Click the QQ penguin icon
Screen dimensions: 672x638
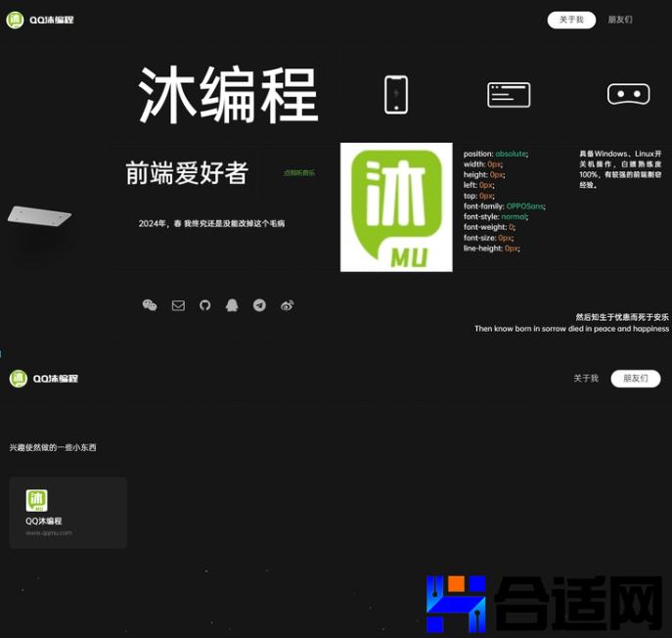tap(232, 305)
